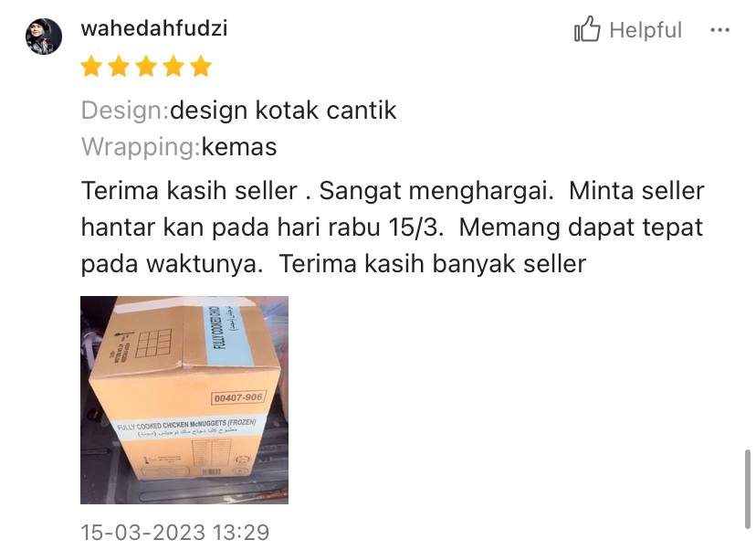Screen dimensions: 756x550
Task: Click the second rating star
Action: coord(119,66)
